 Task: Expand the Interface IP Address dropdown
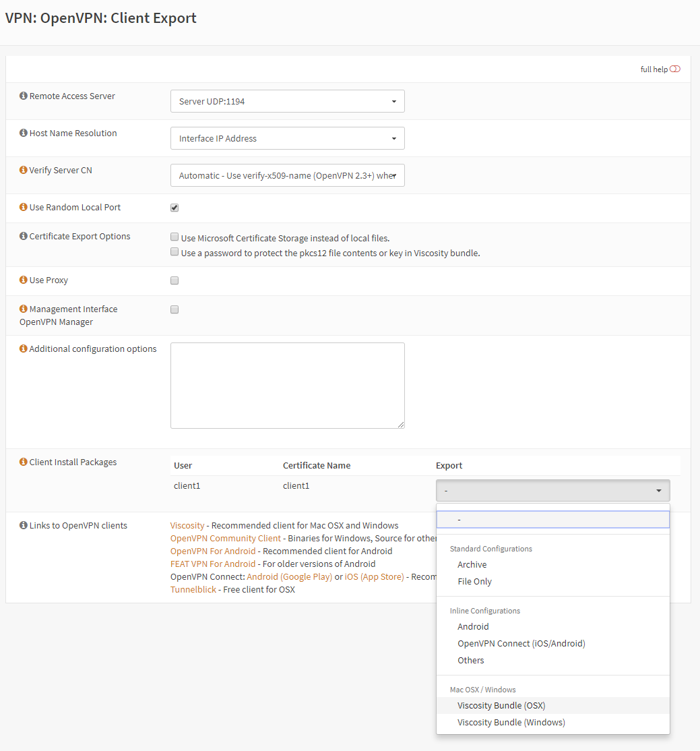(287, 139)
